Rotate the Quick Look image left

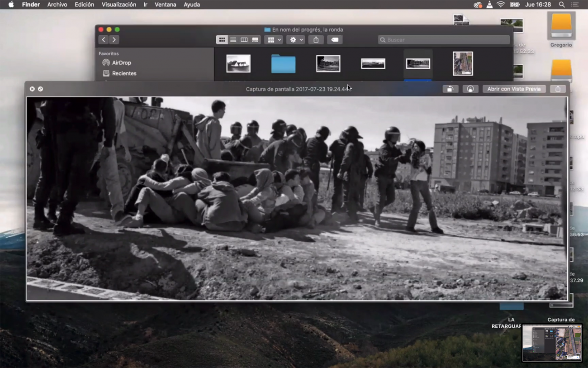[450, 89]
